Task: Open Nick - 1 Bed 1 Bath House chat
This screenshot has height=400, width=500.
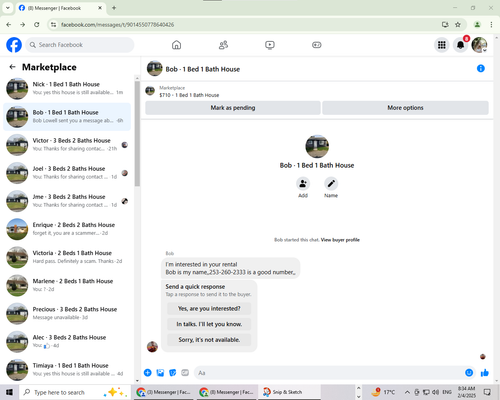Action: point(67,88)
